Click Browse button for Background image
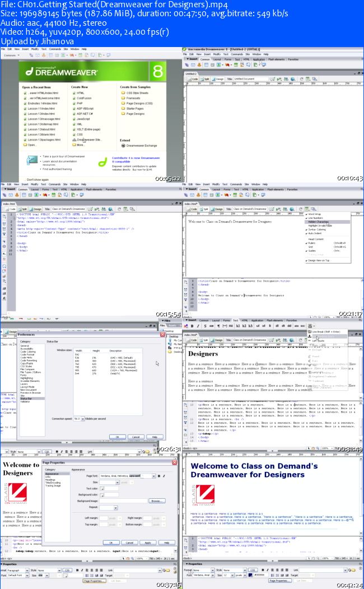 tap(157, 501)
